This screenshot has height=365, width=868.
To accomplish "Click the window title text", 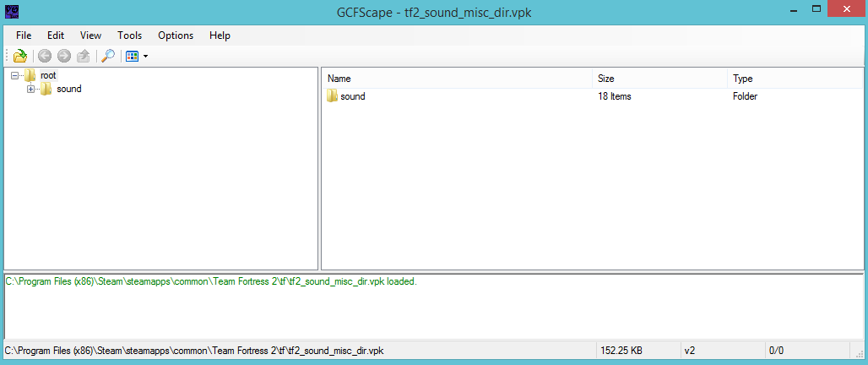I will coord(433,12).
